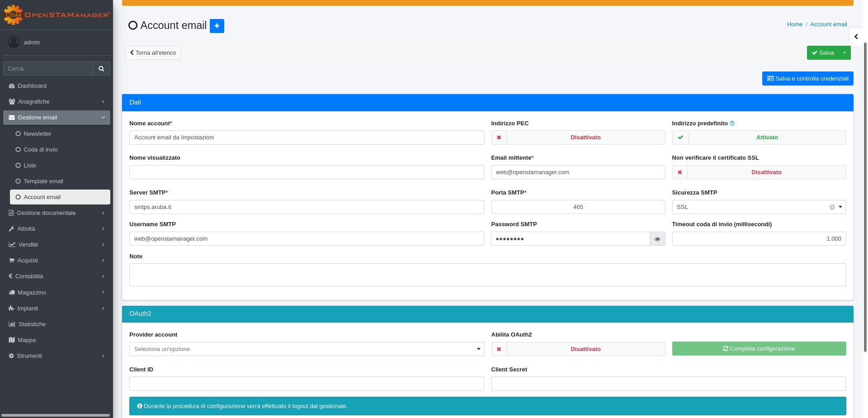
Task: Click the search magnifier icon in sidebar
Action: 101,69
